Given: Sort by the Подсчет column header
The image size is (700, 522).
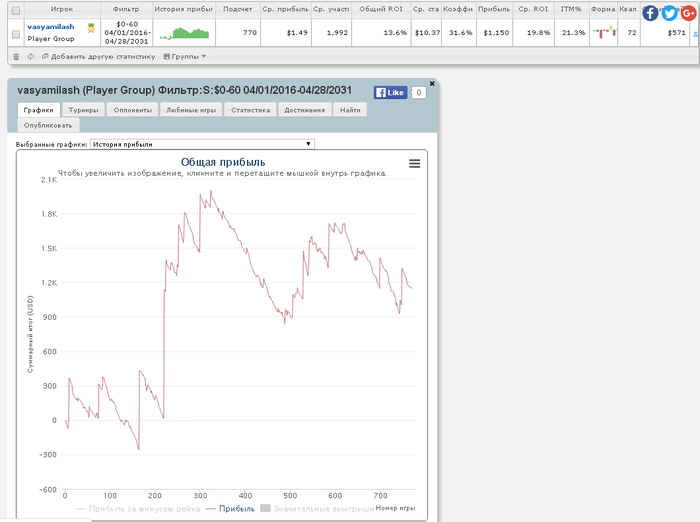Looking at the screenshot, I should pyautogui.click(x=238, y=9).
